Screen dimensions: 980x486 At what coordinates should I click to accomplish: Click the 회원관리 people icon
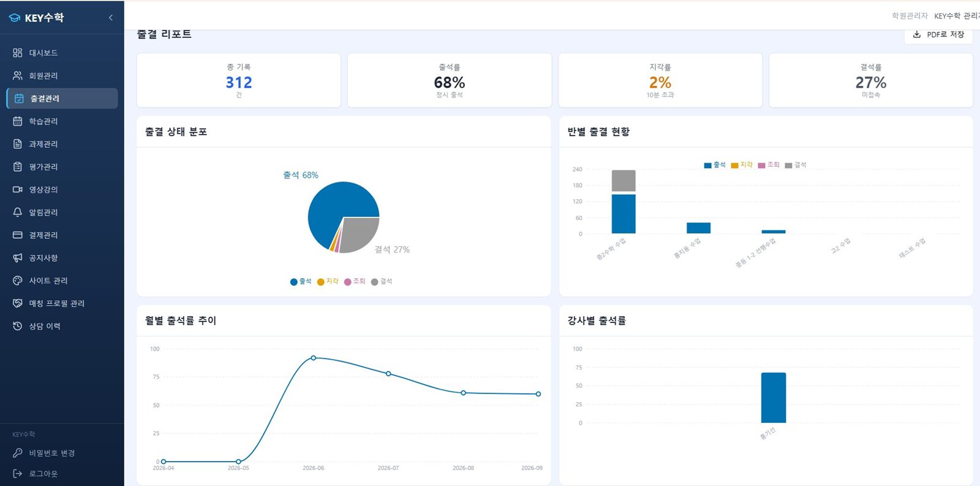click(x=18, y=75)
